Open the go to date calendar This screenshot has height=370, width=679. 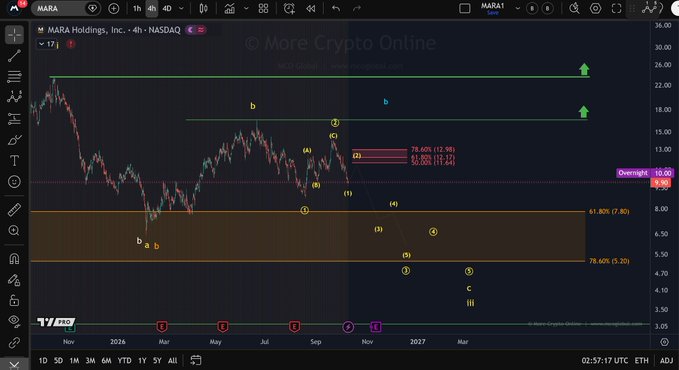coord(196,360)
